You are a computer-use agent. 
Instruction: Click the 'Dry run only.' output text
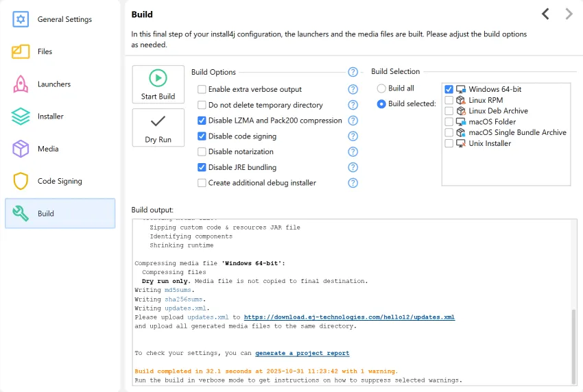click(166, 281)
